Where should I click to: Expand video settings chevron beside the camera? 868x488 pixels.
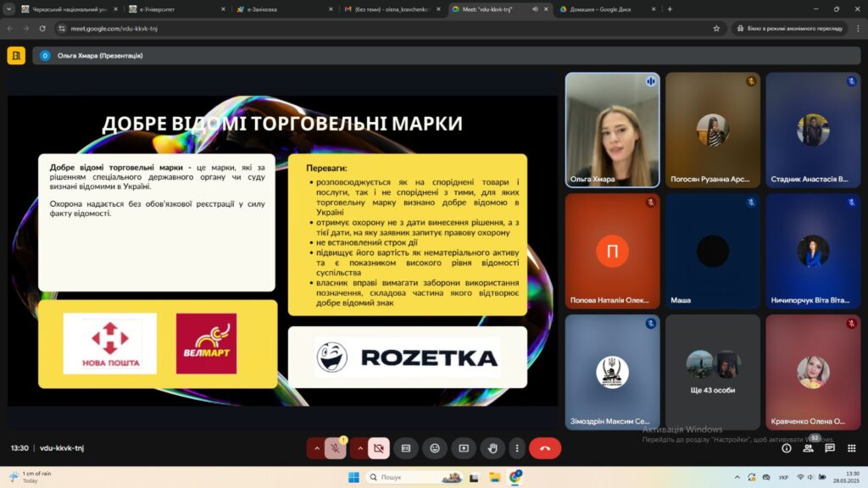tap(360, 448)
